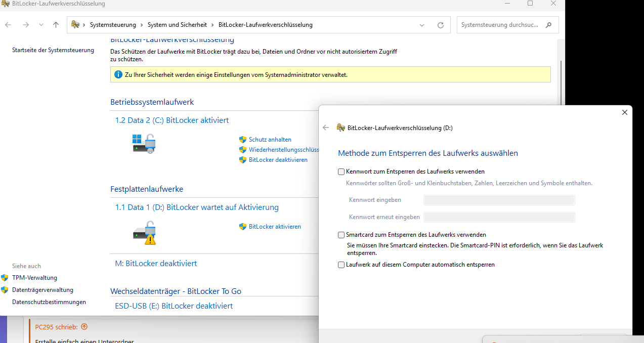Click the C: drive unlocked Windows icon
This screenshot has height=343, width=644.
144,144
